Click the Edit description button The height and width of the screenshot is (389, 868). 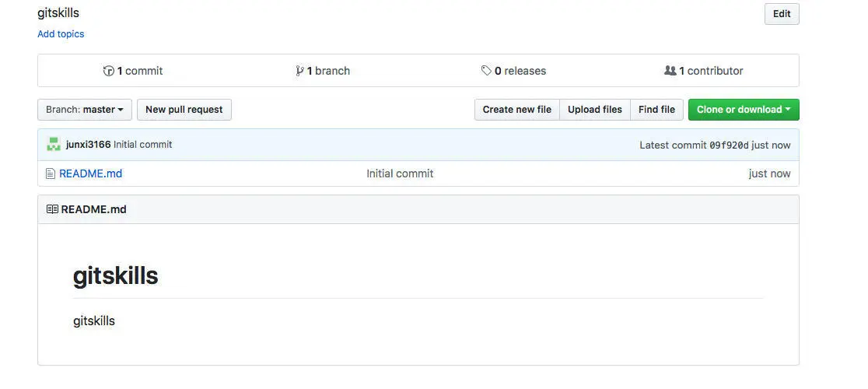click(x=782, y=14)
